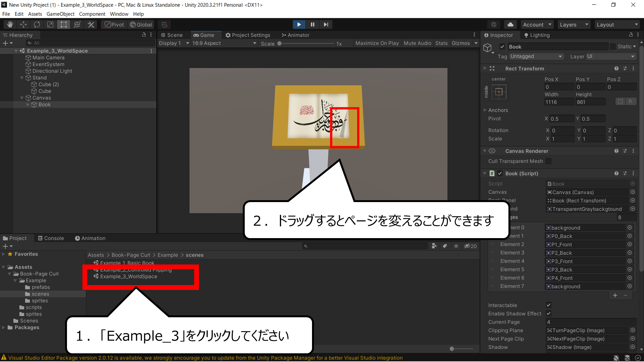This screenshot has height=362, width=644.
Task: Toggle grid snapping icon
Action: tap(164, 24)
